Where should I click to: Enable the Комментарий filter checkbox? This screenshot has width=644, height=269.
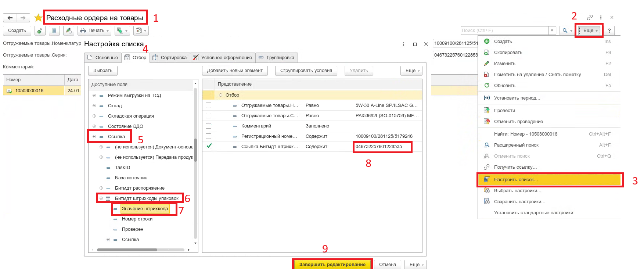209,126
